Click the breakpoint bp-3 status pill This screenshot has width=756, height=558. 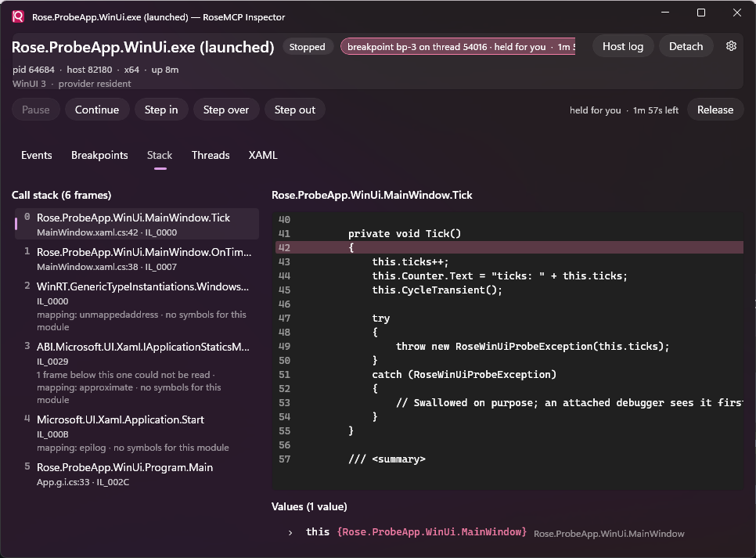coord(458,47)
